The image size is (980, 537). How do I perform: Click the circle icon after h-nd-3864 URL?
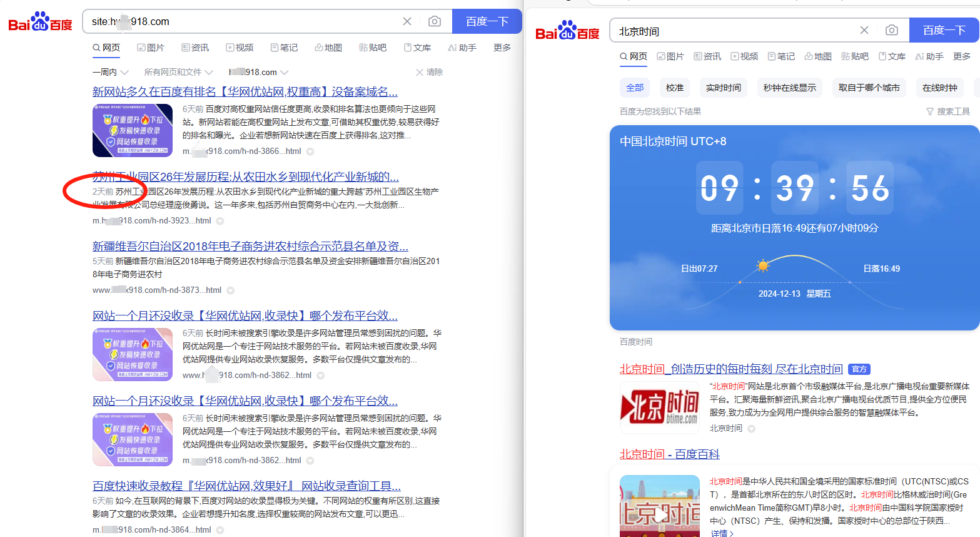pos(220,530)
